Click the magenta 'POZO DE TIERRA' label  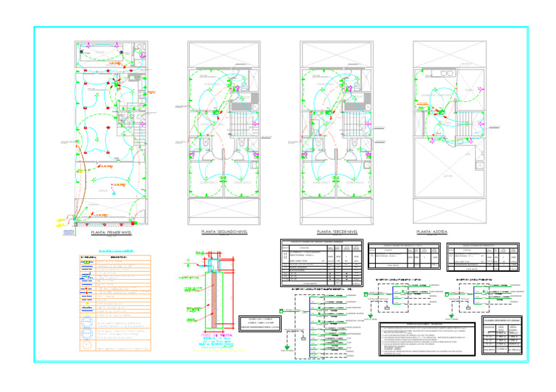pyautogui.click(x=216, y=335)
